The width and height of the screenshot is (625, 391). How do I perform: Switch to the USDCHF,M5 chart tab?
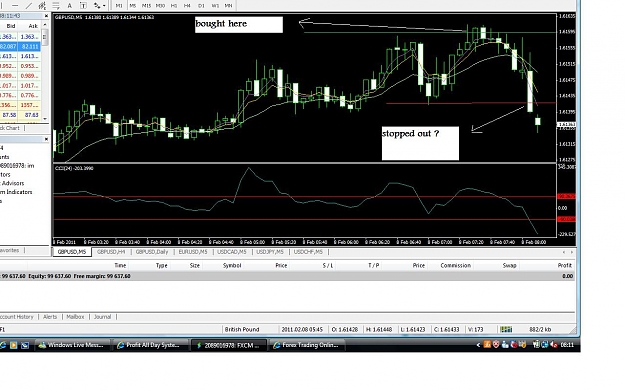(308, 252)
